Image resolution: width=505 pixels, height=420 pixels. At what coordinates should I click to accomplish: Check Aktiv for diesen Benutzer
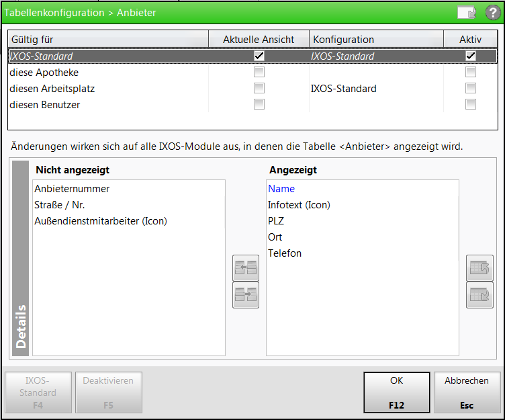click(471, 104)
